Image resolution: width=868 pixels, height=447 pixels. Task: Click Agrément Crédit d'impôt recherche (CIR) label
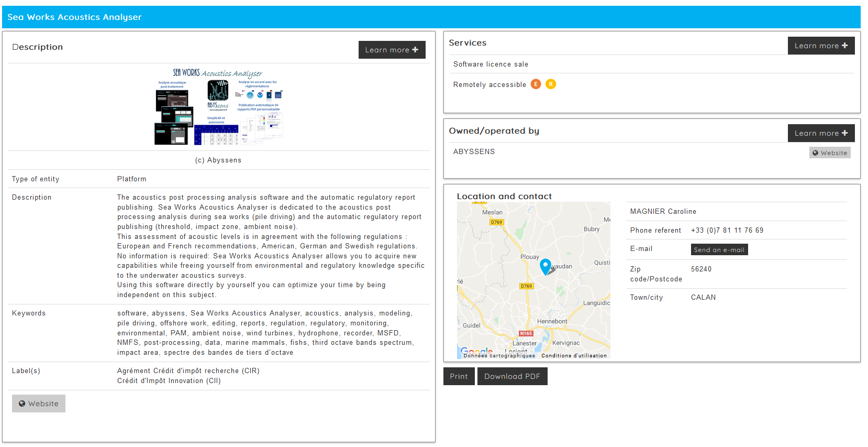[188, 370]
